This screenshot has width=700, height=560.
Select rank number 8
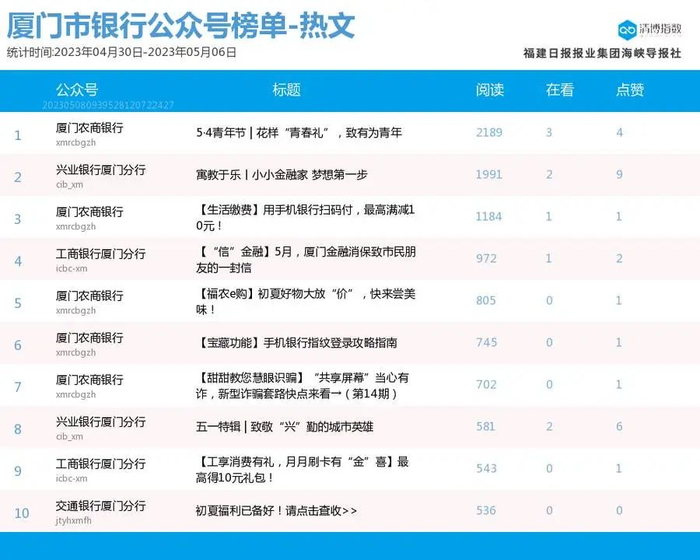[18, 429]
